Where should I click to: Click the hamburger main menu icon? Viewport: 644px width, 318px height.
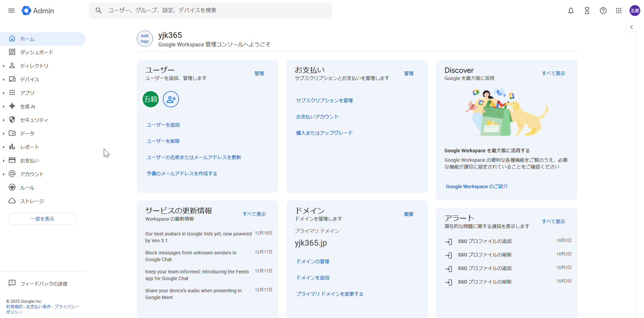click(11, 11)
